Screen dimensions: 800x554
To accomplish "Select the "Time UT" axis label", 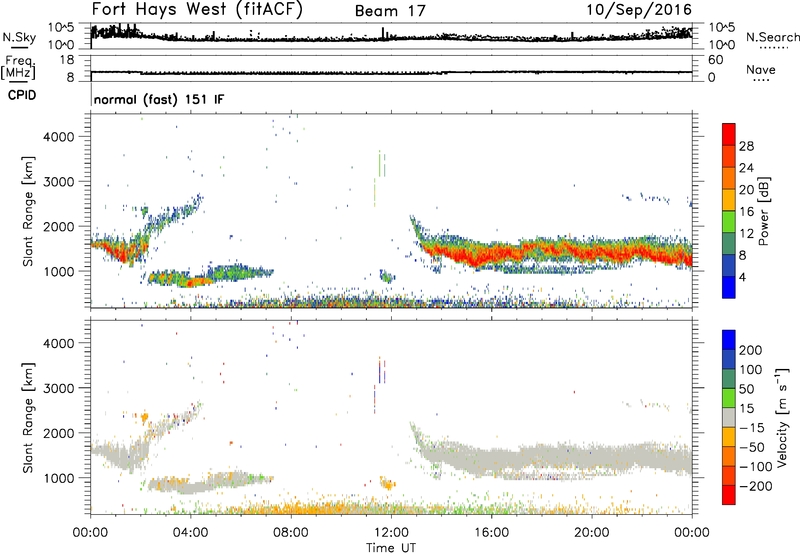I will click(391, 547).
